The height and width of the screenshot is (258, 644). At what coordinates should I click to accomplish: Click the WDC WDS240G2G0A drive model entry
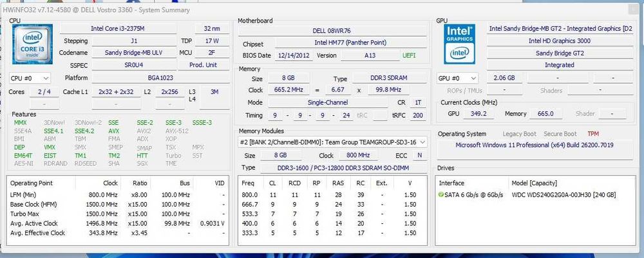[x=563, y=195]
